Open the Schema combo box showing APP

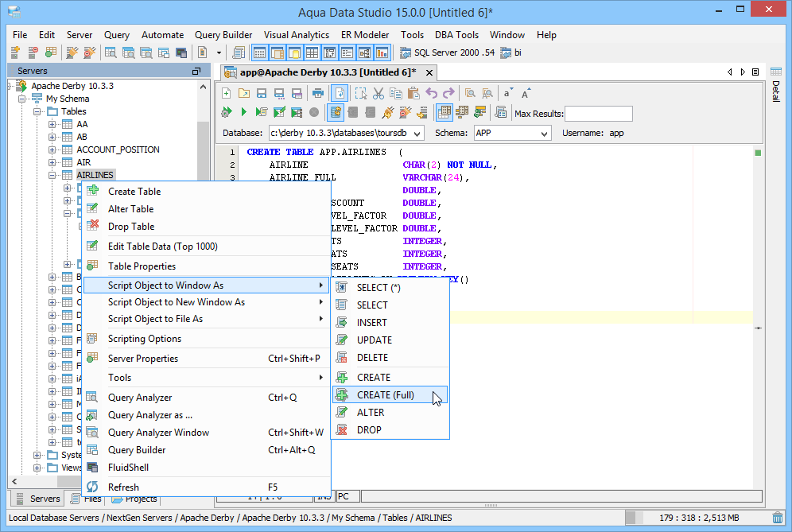click(x=511, y=133)
